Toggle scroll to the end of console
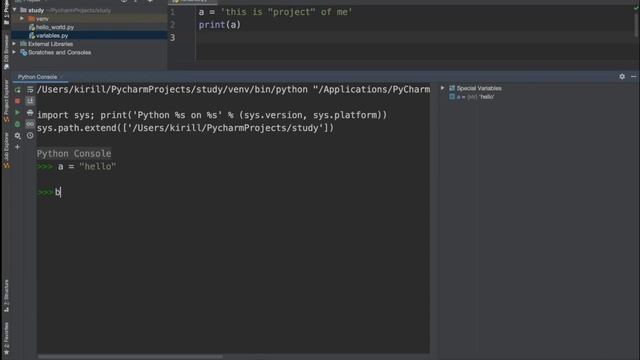640x360 pixels. (x=30, y=101)
